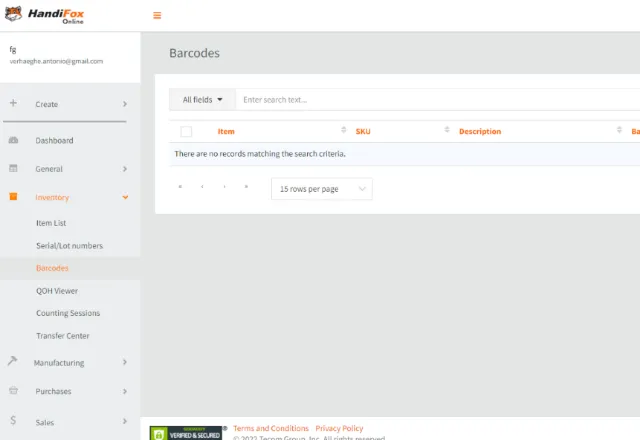The image size is (640, 440).
Task: Expand the Create menu chevron
Action: [x=125, y=104]
